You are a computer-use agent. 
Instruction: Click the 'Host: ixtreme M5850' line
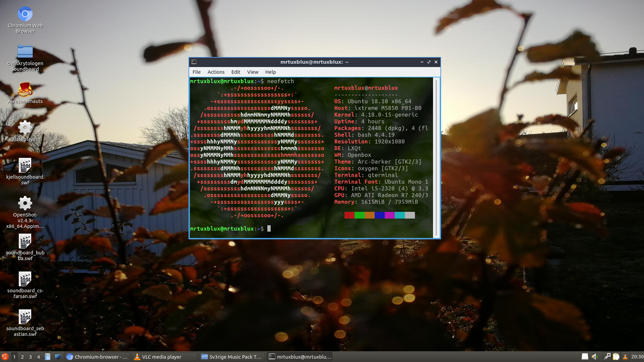[378, 108]
